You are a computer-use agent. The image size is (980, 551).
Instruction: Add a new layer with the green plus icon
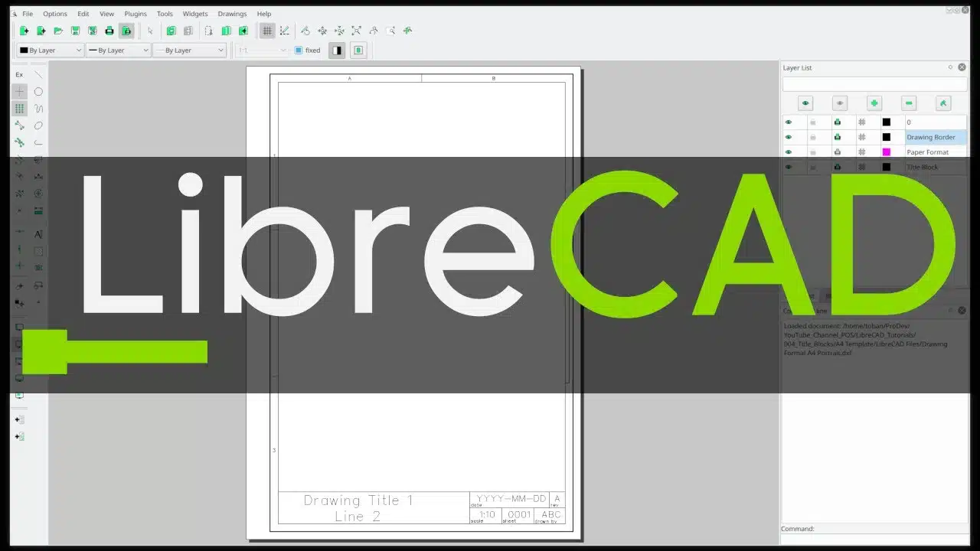874,103
